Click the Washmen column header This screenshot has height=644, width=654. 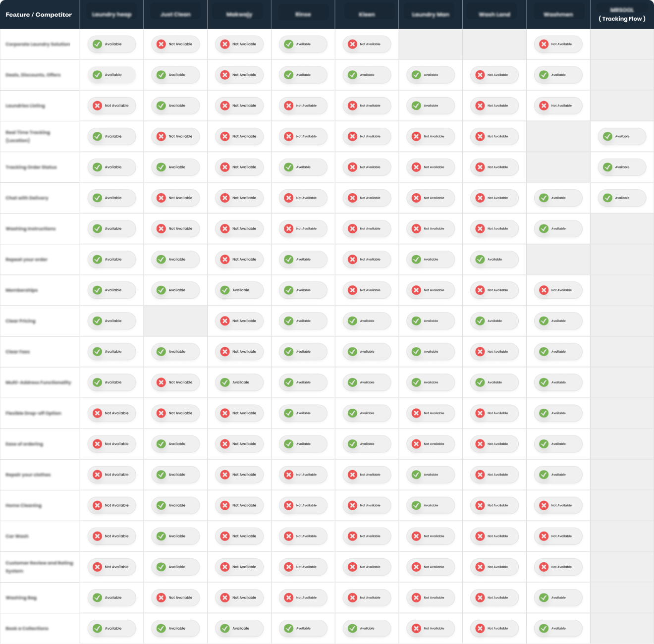point(558,14)
